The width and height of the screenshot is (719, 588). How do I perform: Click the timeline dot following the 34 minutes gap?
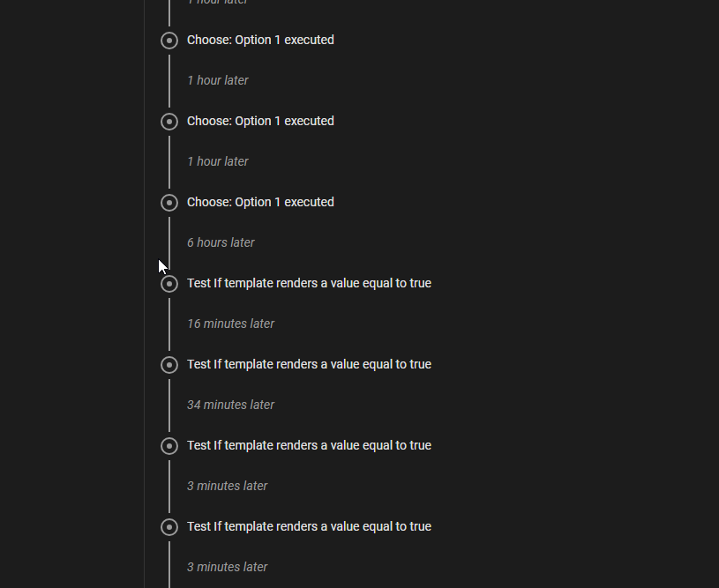169,445
